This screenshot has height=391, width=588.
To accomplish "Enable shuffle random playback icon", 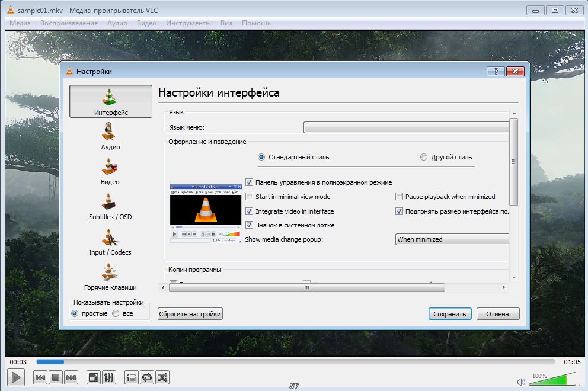I will (162, 377).
